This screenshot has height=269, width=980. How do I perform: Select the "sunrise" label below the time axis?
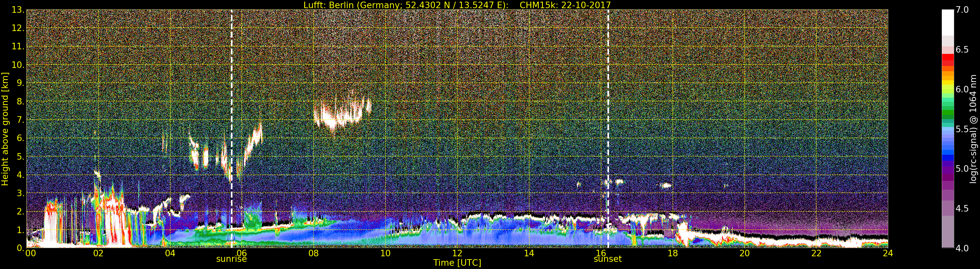(x=231, y=259)
